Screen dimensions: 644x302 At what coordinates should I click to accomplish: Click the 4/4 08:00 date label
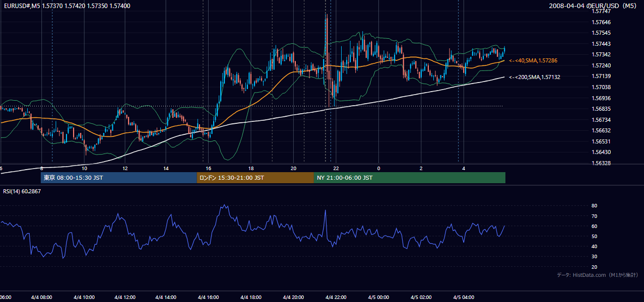pyautogui.click(x=41, y=297)
